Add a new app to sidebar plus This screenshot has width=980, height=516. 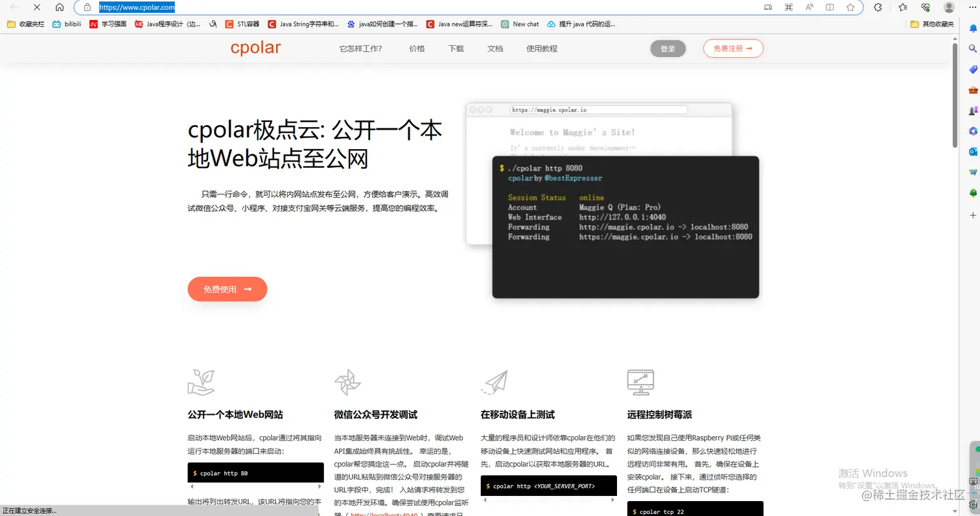coord(973,215)
